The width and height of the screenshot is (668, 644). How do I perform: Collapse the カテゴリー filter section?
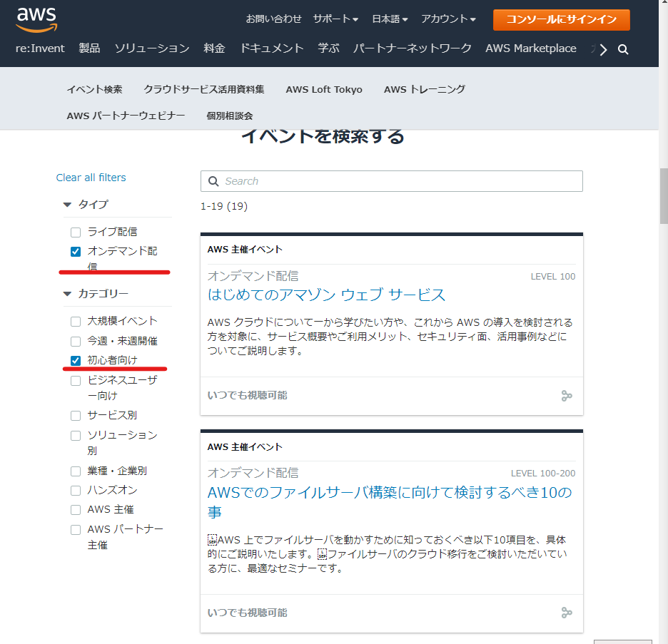67,294
